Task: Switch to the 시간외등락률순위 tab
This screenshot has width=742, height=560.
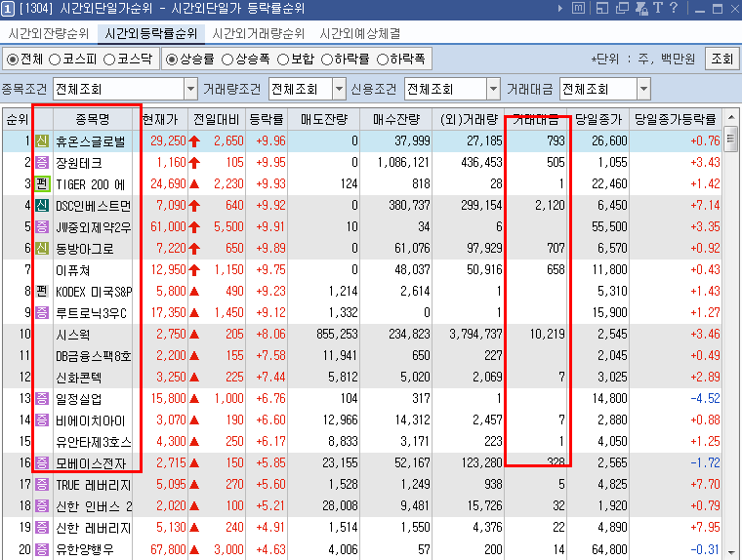Action: click(x=151, y=33)
